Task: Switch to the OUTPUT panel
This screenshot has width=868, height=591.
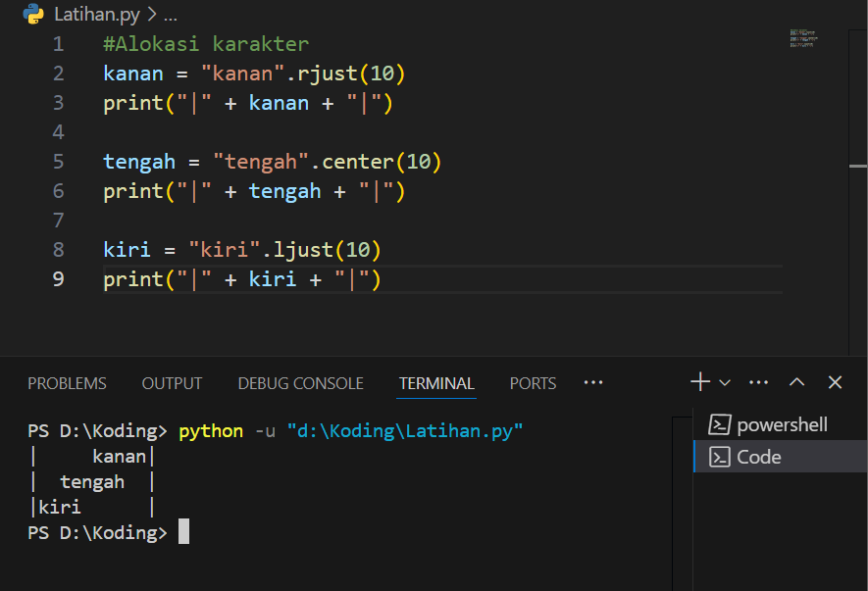Action: 172,383
